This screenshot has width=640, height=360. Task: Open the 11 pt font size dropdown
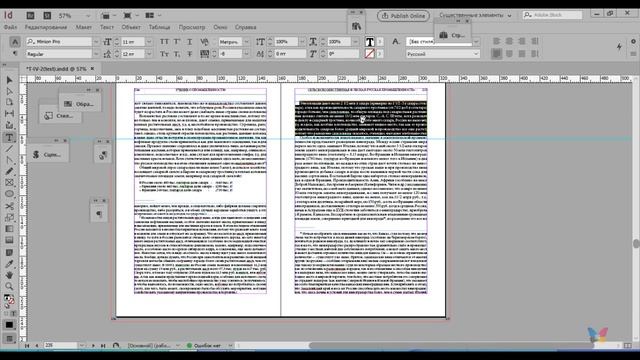click(x=149, y=42)
